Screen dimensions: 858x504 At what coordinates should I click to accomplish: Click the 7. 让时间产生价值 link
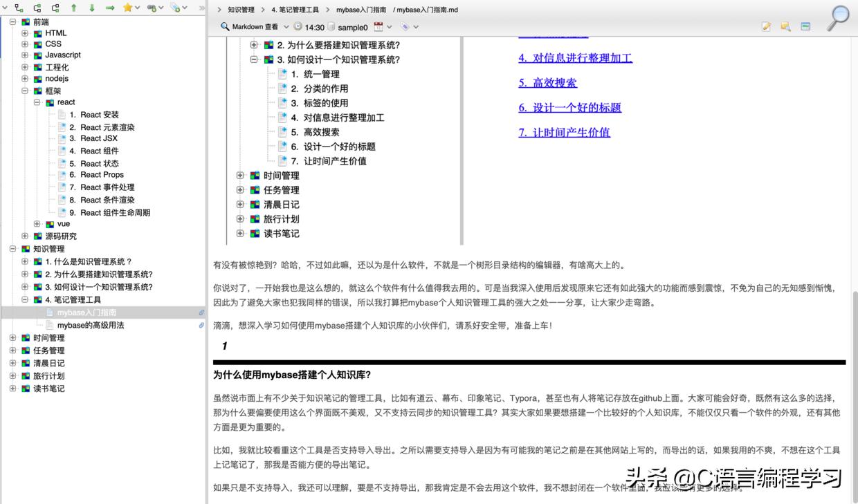tap(565, 132)
